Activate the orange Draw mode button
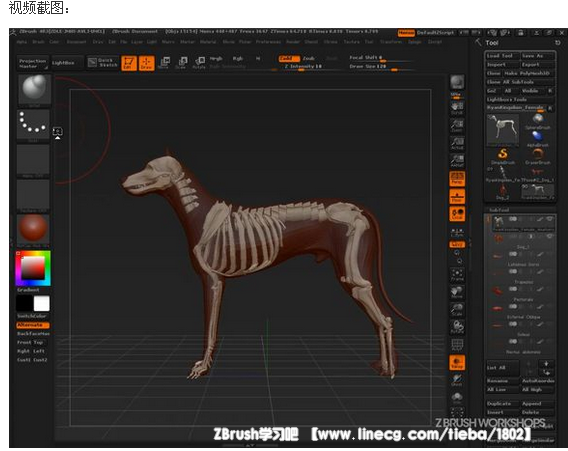Viewport: 568px width, 451px height. pyautogui.click(x=147, y=63)
